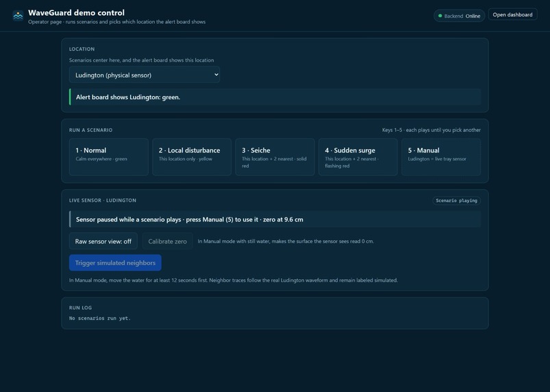The height and width of the screenshot is (392, 550).
Task: Click the RUN A SCENARIO heading
Action: 91,130
